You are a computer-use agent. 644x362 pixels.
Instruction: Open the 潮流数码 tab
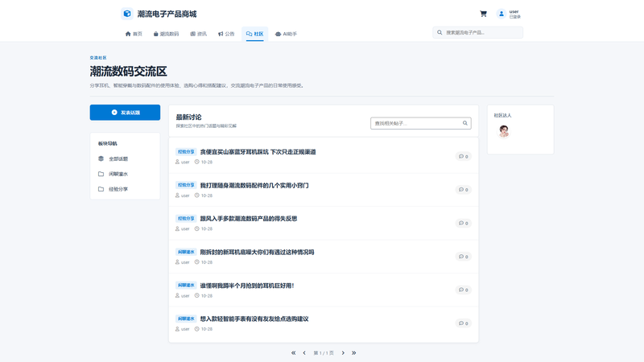point(166,34)
